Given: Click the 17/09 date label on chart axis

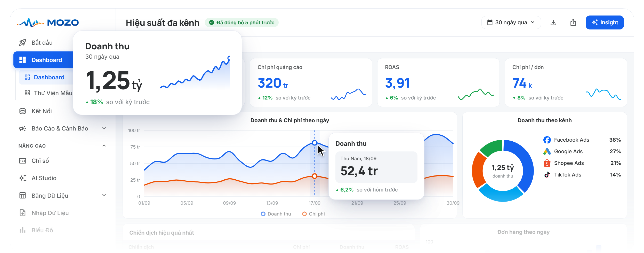Looking at the screenshot, I should (315, 203).
